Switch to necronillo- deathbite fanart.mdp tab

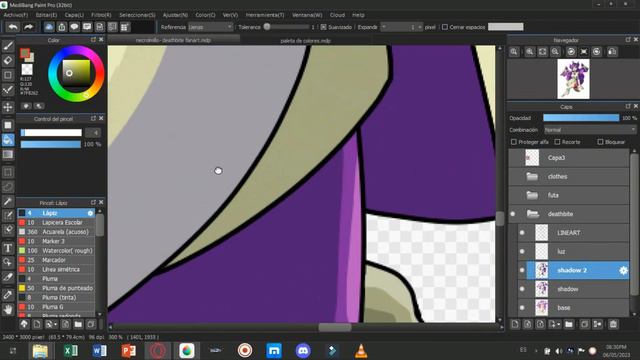[173, 40]
